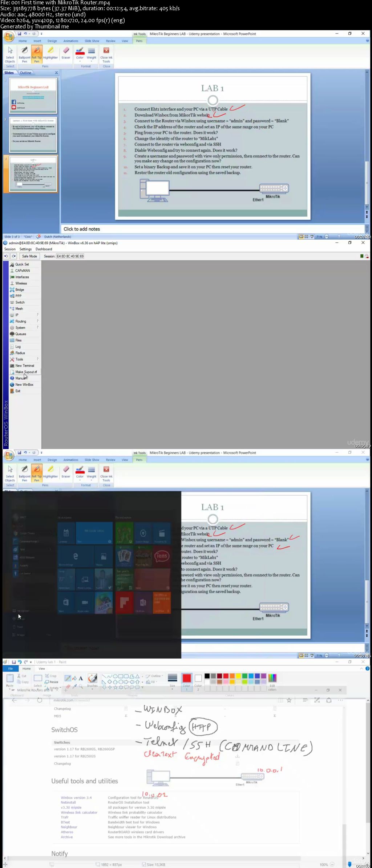Image resolution: width=372 pixels, height=868 pixels.
Task: Pick green swatch in Paint palette
Action: 245,676
